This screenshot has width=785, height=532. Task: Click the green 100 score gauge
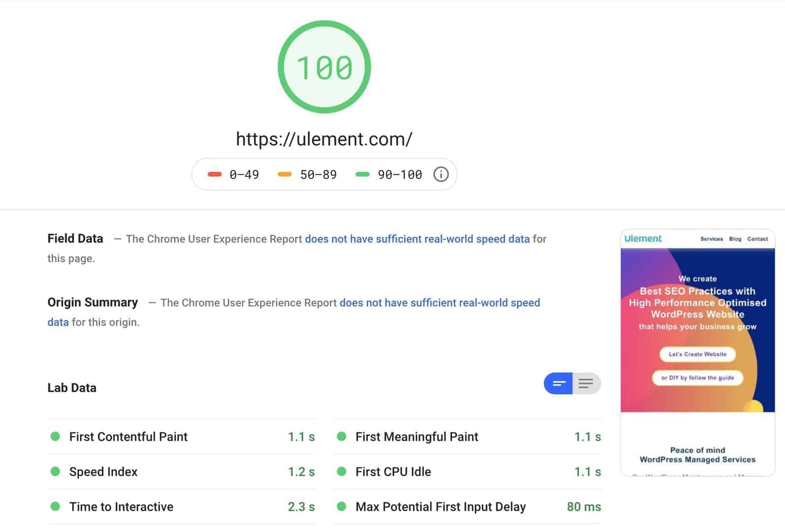pyautogui.click(x=324, y=67)
